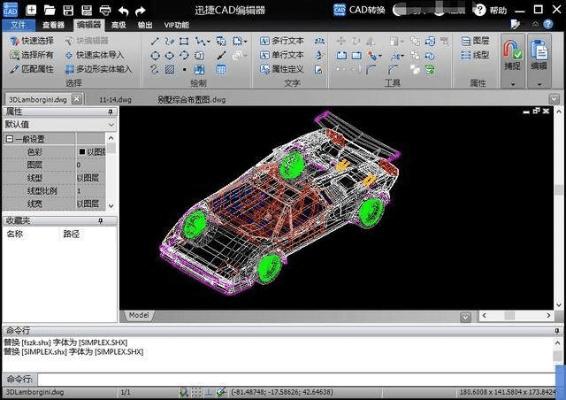
Task: Toggle the ortho icon in status bar
Action: pyautogui.click(x=209, y=392)
